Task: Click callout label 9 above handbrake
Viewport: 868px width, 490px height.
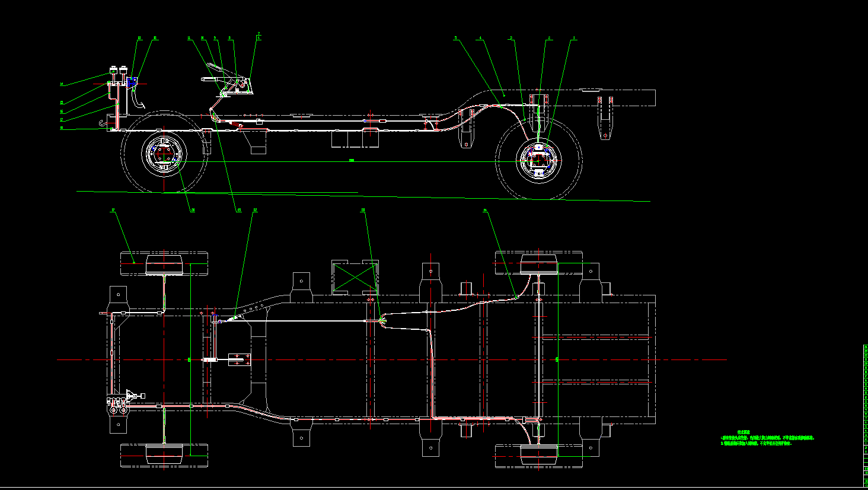Action: 215,38
